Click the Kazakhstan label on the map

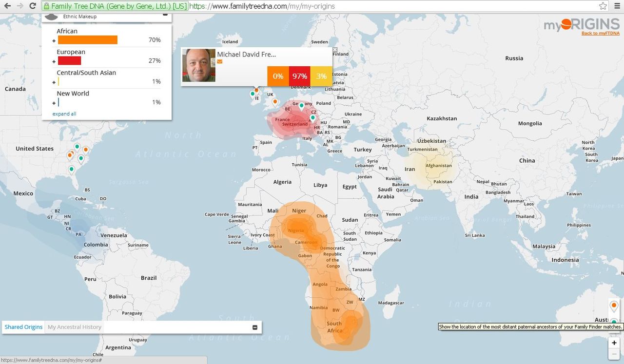[442, 118]
